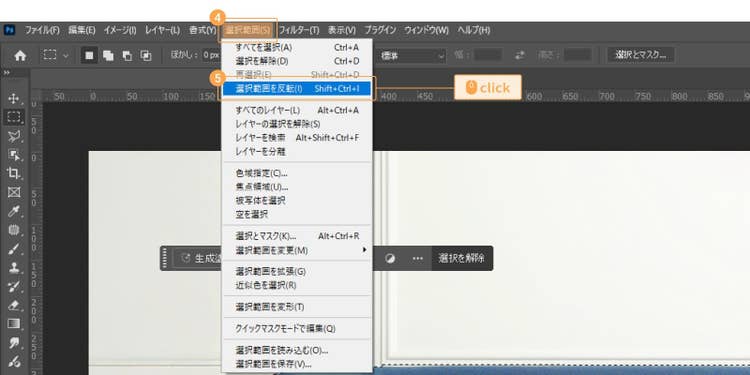This screenshot has height=375, width=750.
Task: Open more options ellipsis in contextual task bar
Action: pos(418,259)
